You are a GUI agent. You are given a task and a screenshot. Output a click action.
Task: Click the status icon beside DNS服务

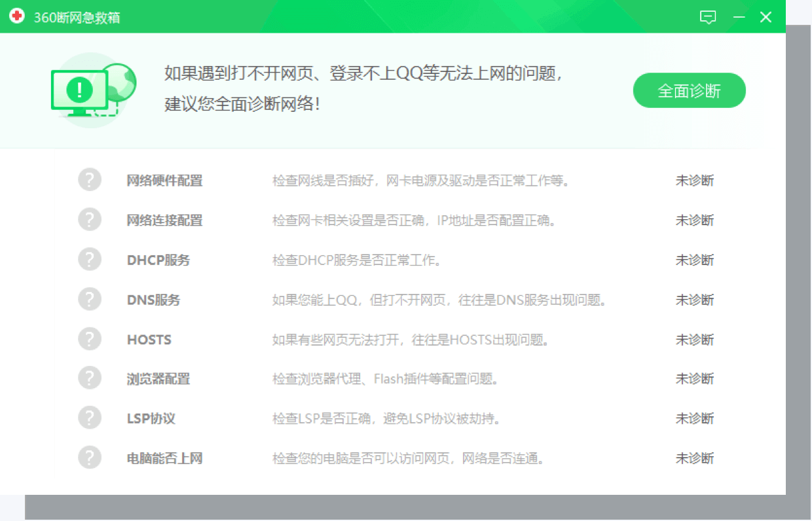point(90,300)
